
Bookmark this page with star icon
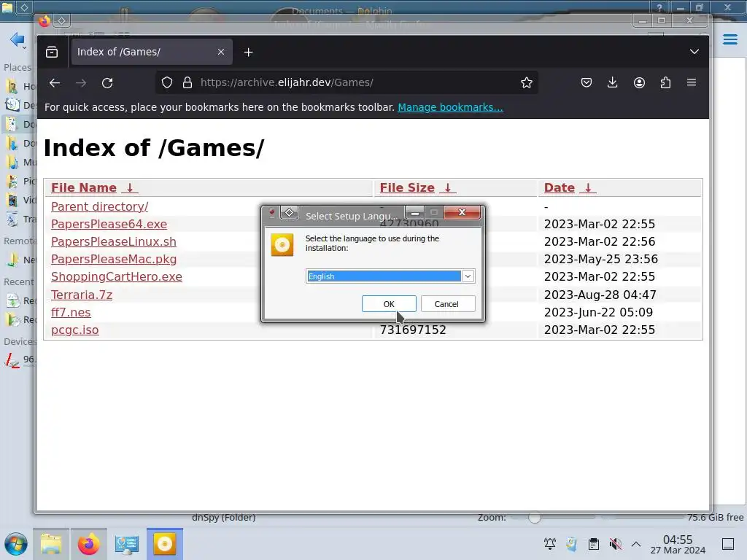(x=527, y=83)
